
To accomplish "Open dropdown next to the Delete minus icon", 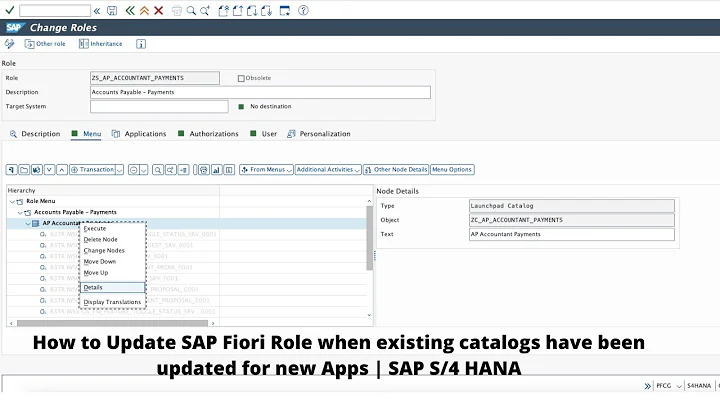I will point(143,170).
